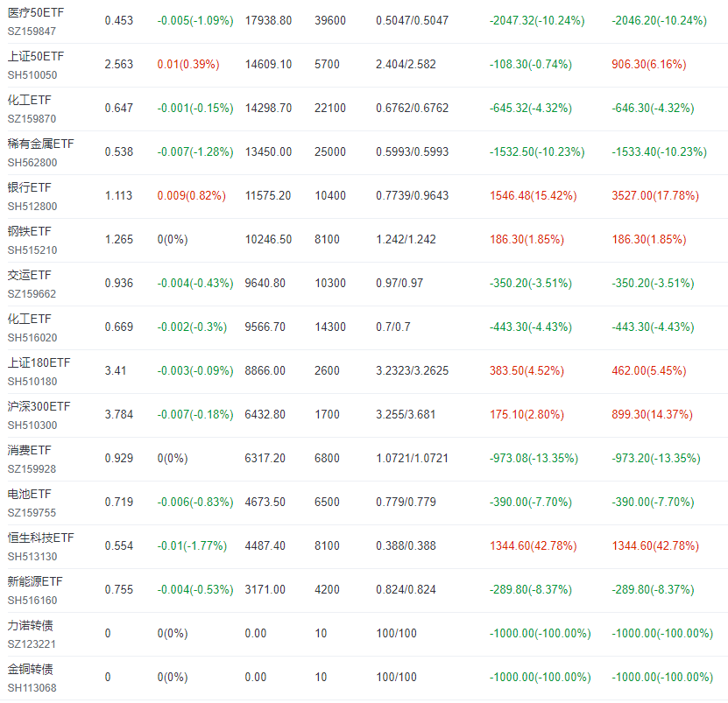Click the 沪深300ETF price 3.784
Image resolution: width=728 pixels, height=703 pixels.
(119, 414)
